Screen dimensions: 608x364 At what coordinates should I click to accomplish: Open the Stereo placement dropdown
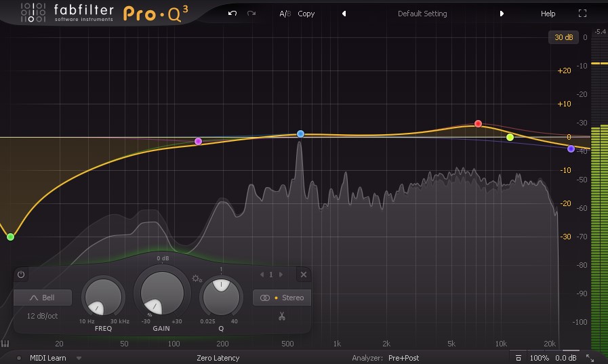pyautogui.click(x=282, y=298)
